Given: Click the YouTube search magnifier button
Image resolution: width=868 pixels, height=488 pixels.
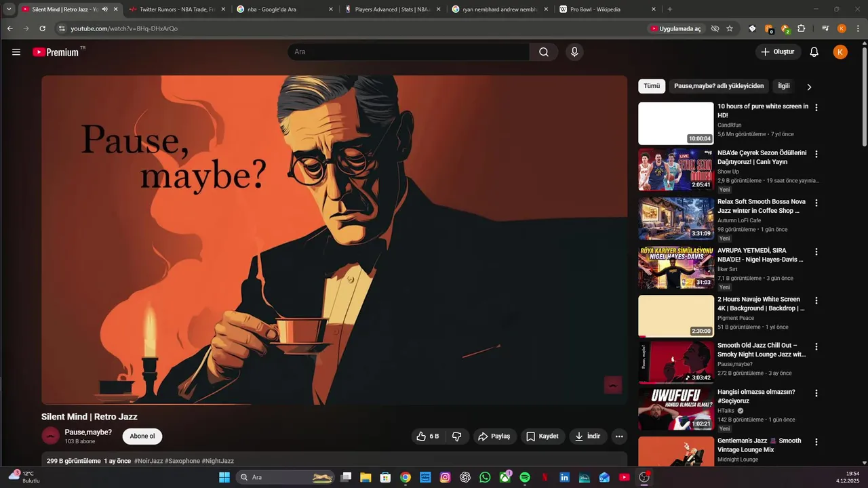Looking at the screenshot, I should click(x=544, y=52).
